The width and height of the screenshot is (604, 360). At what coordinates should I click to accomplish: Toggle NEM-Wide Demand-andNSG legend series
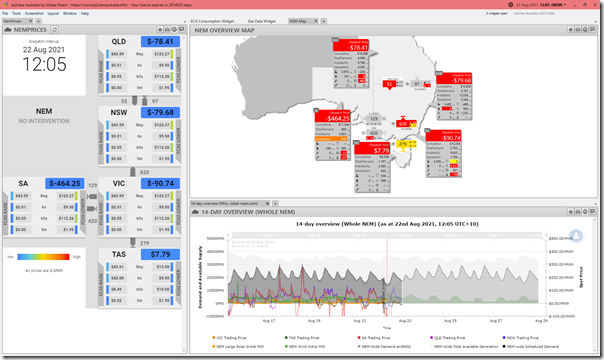pos(384,347)
